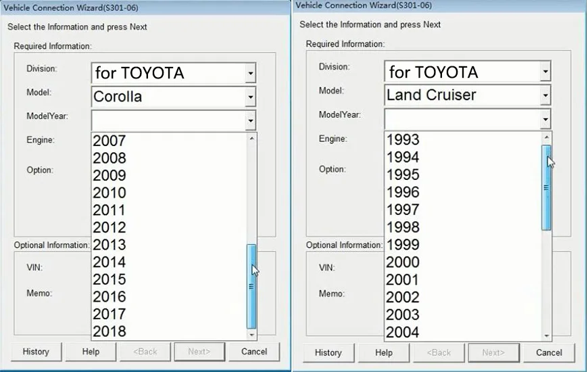This screenshot has height=372, width=588.
Task: Click scroll-up arrow of Corolla year list
Action: (251, 139)
